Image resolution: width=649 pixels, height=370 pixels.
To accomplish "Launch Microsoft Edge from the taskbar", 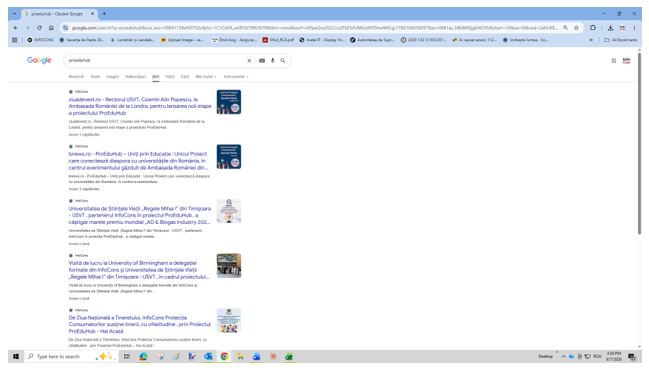I will click(143, 356).
